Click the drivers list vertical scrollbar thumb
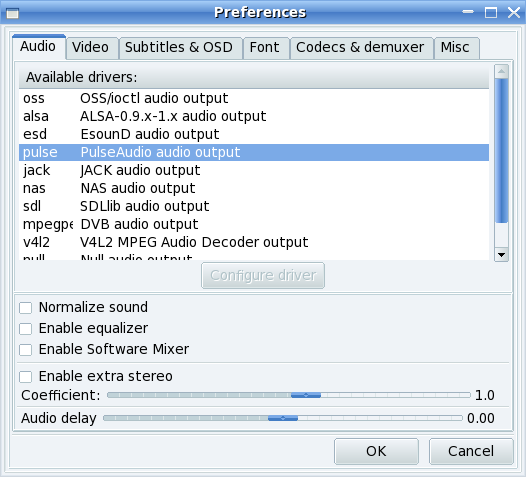Image resolution: width=526 pixels, height=477 pixels. click(x=502, y=151)
